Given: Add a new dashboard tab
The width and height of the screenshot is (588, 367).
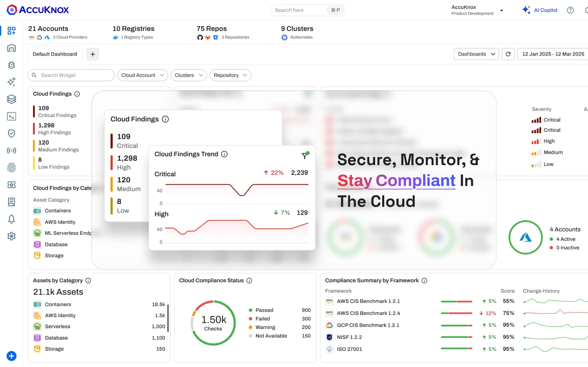Looking at the screenshot, I should [93, 54].
